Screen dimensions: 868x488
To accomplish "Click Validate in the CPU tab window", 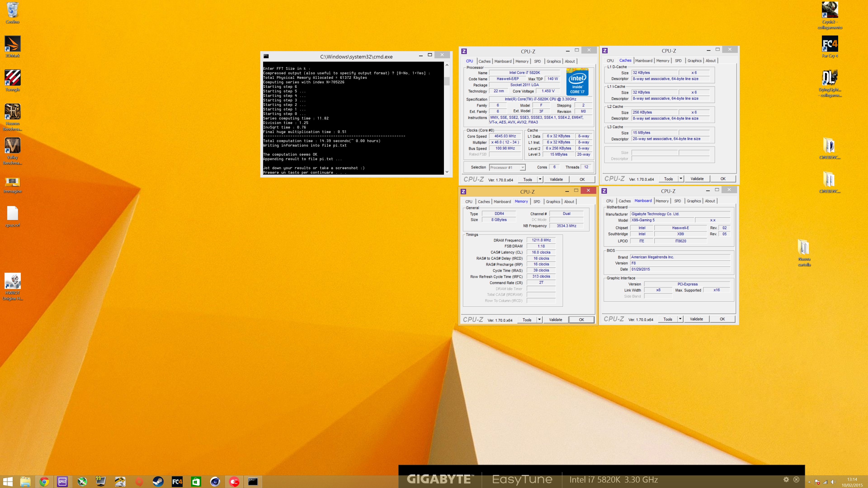I will pos(556,179).
